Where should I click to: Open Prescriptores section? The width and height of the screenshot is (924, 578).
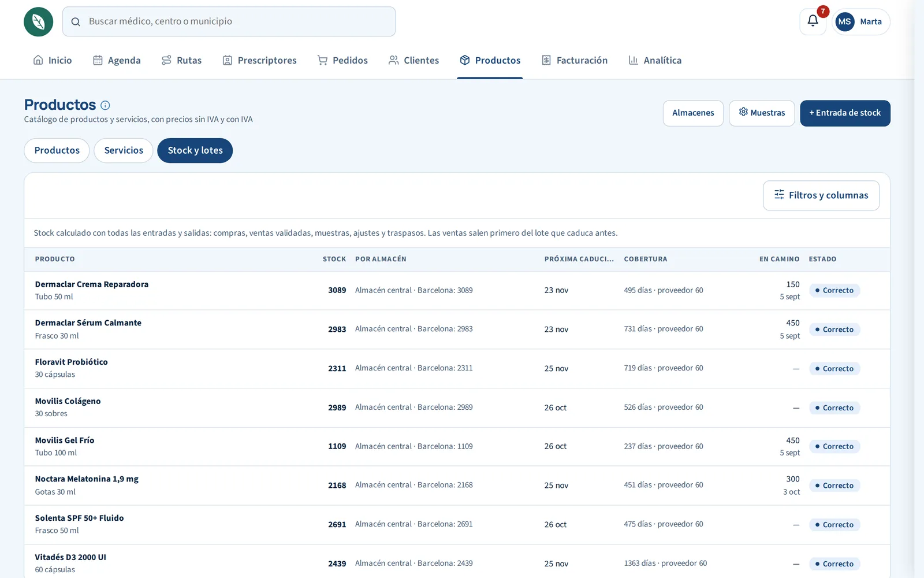pos(259,60)
